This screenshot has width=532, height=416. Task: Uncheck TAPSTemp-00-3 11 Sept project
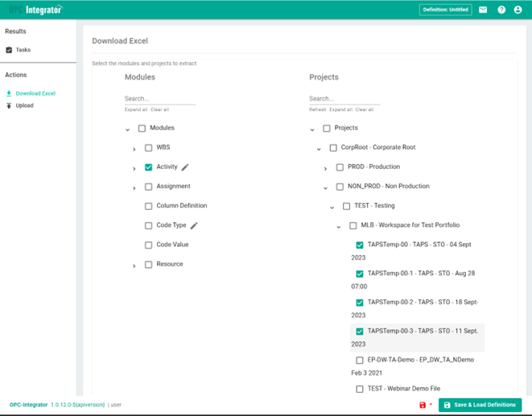point(360,332)
